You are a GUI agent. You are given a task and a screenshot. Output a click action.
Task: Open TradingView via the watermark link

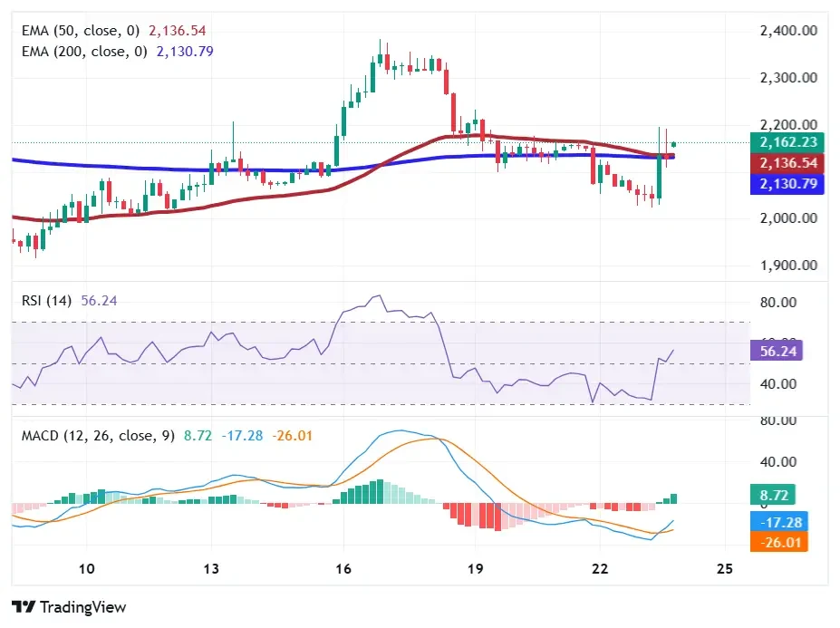click(x=69, y=606)
